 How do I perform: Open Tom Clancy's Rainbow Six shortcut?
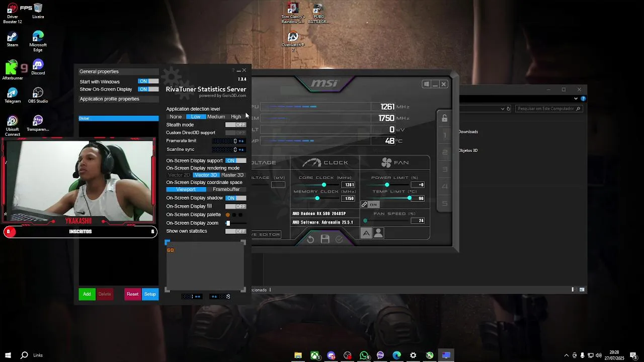293,13
